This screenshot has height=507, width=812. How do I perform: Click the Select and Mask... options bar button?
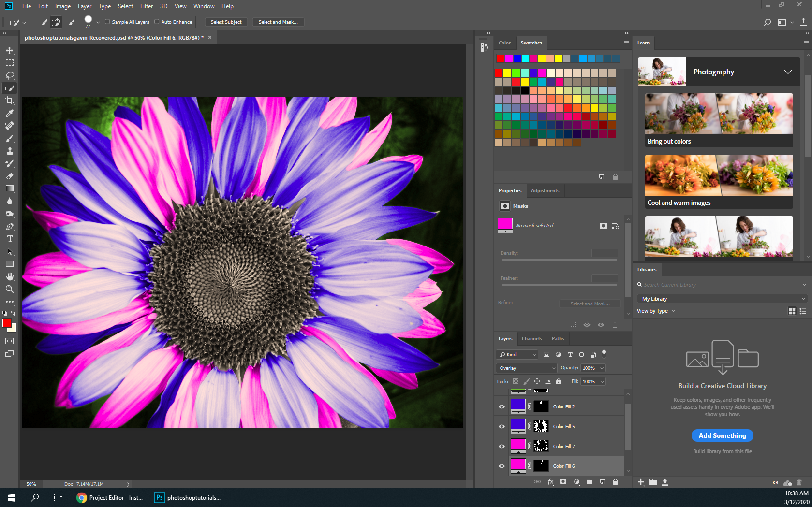coord(278,22)
